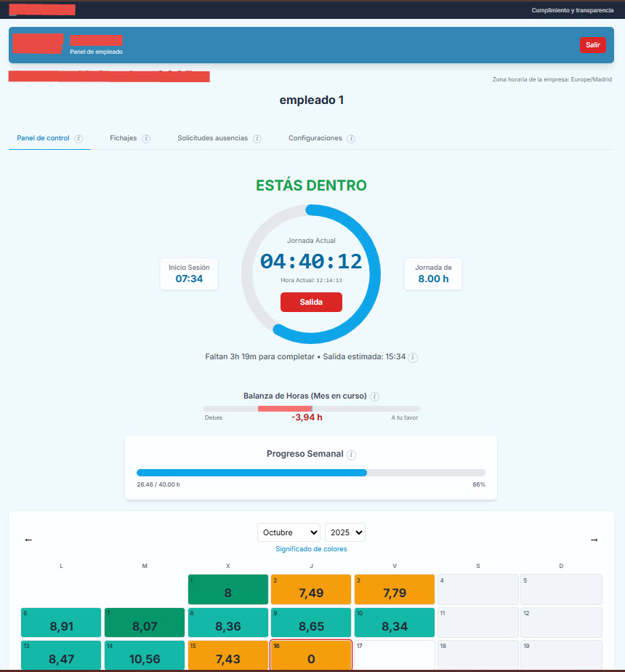Screen dimensions: 625x672
Task: Click the Progreso Semanal info icon
Action: tap(351, 455)
